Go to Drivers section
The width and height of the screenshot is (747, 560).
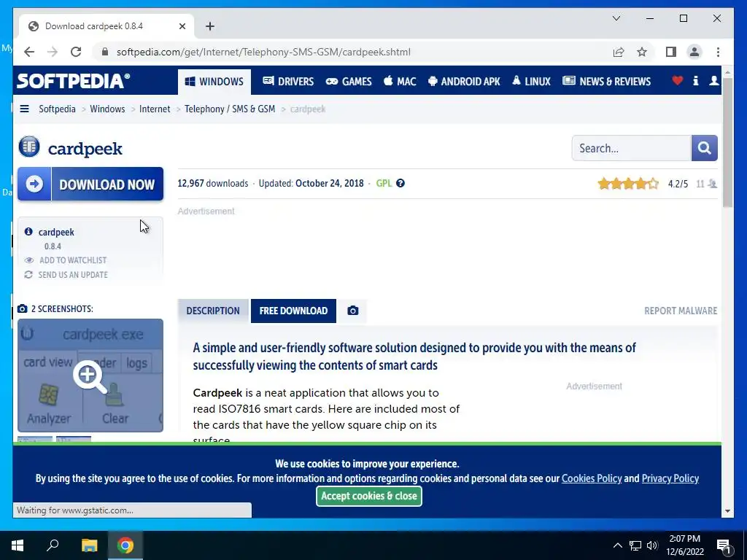[288, 82]
